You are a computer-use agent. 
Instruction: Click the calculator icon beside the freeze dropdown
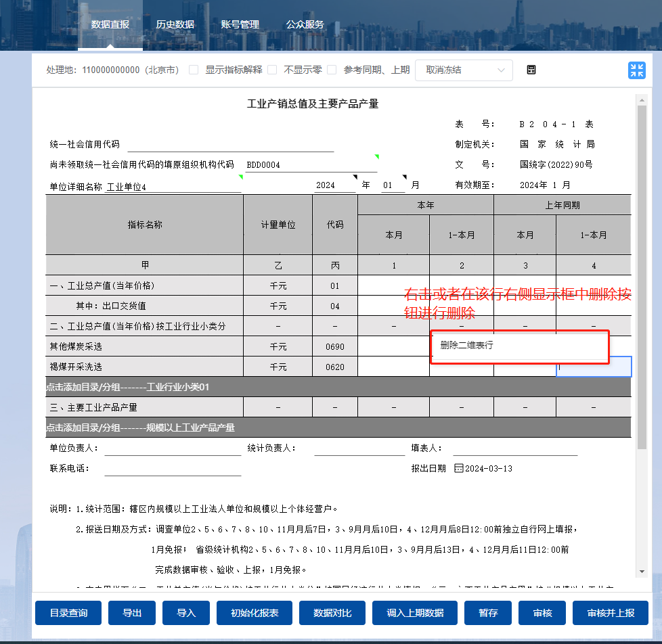click(x=531, y=70)
